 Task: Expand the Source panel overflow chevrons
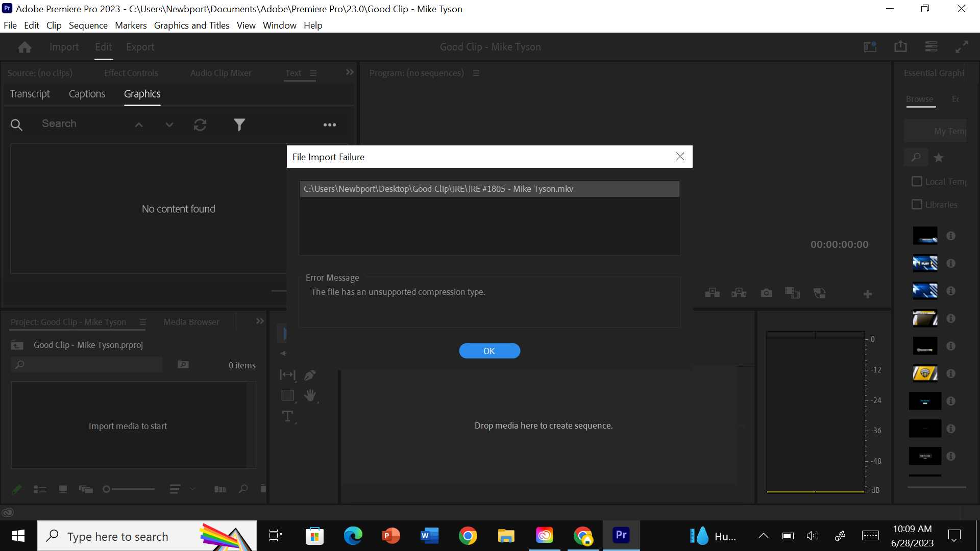350,72
